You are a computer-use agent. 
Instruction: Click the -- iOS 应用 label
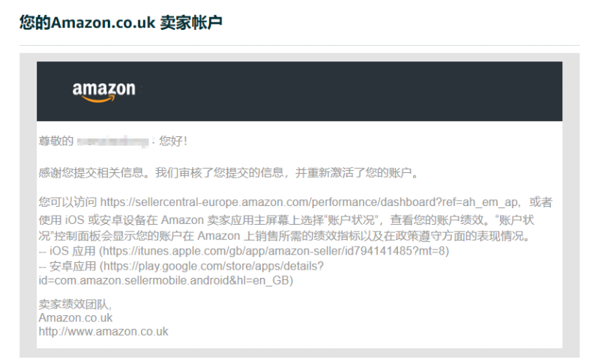point(67,251)
